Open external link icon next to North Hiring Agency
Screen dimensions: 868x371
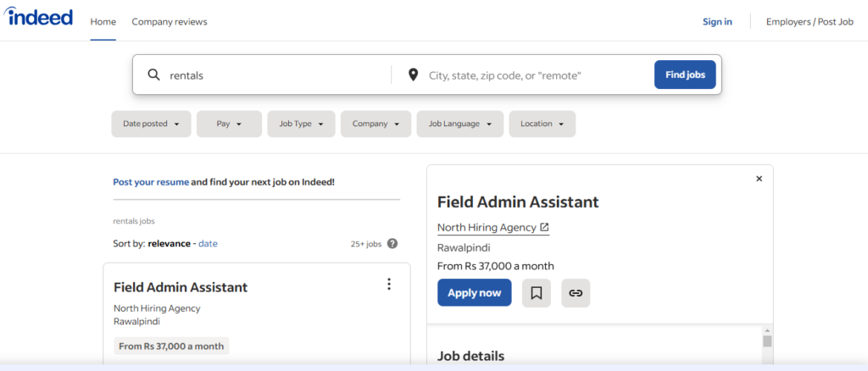tap(544, 227)
